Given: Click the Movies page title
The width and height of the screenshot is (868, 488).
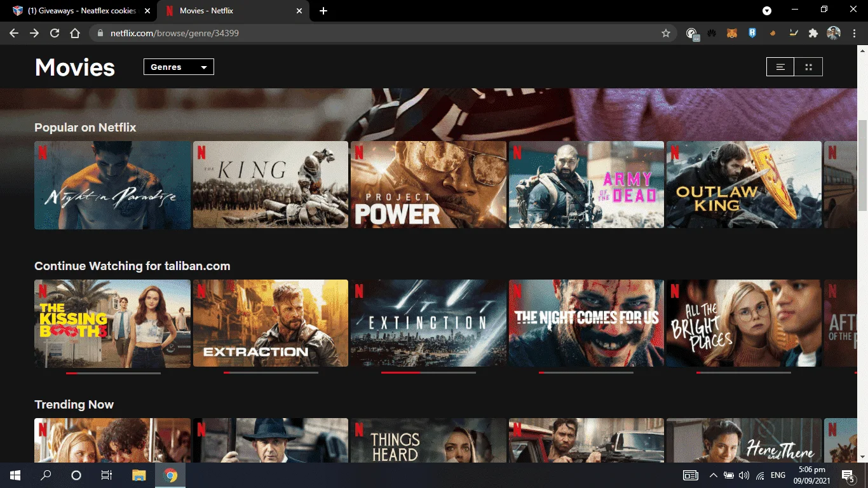Looking at the screenshot, I should coord(75,67).
